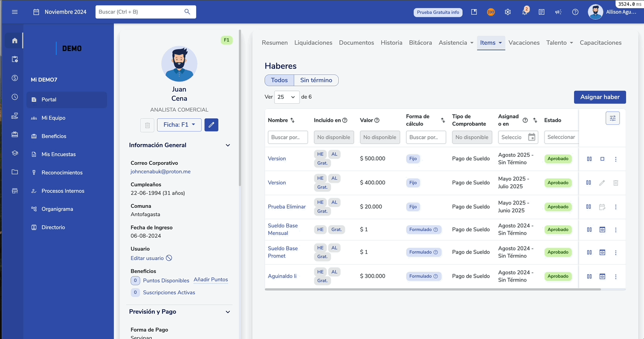Open the rows-per-page dropdown showing 25
The width and height of the screenshot is (644, 339).
pos(287,97)
